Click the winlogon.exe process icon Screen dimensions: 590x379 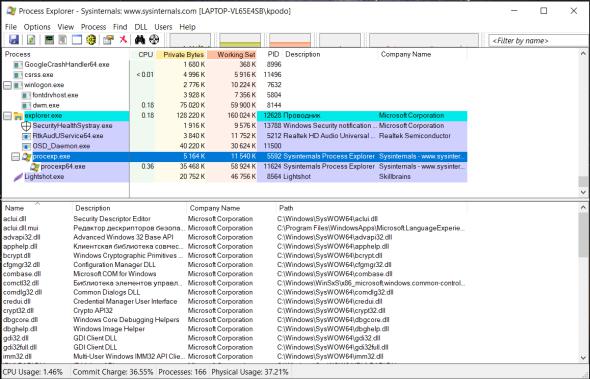(18, 85)
